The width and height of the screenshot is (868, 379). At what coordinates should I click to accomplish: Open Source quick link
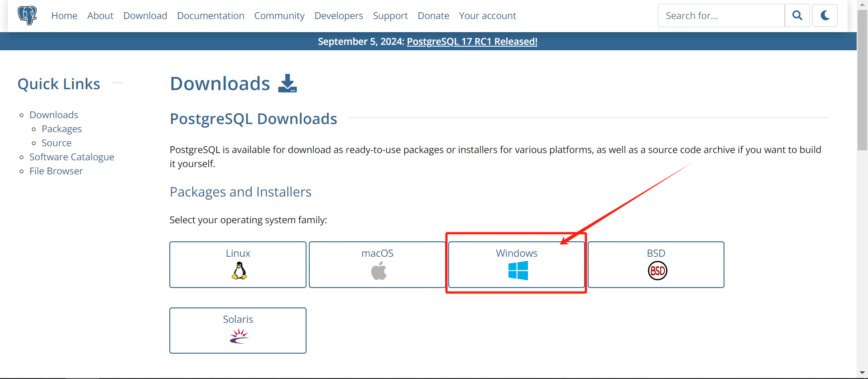[57, 143]
